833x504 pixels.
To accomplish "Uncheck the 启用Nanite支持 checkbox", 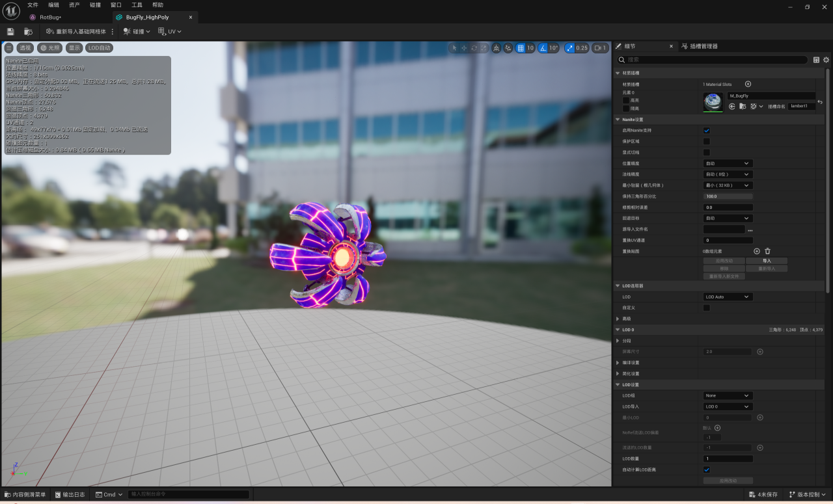I will pos(707,131).
